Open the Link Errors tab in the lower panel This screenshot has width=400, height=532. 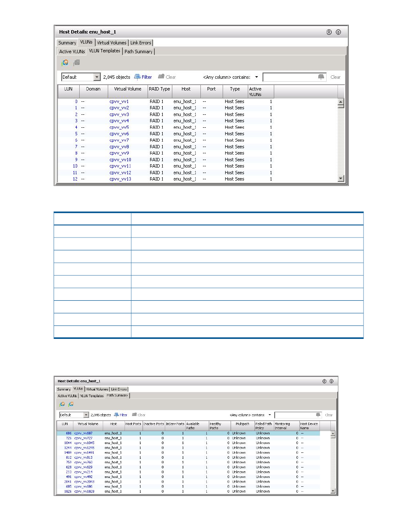coord(119,389)
